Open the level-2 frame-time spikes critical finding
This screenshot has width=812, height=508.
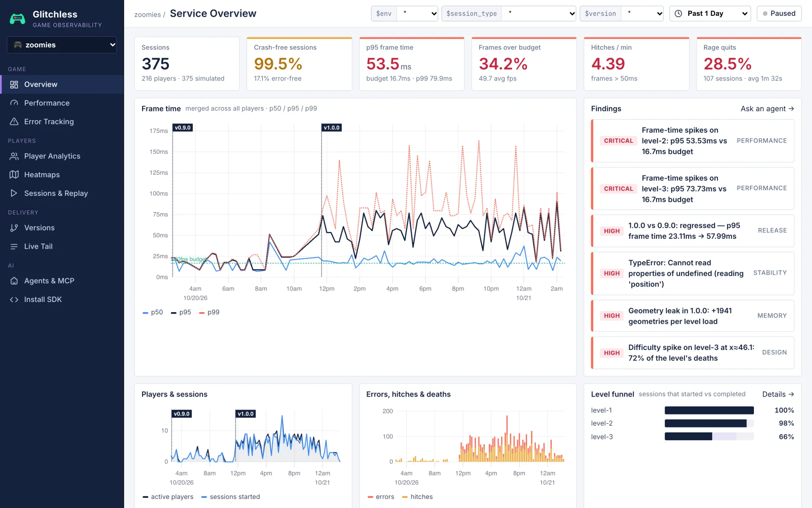click(x=693, y=141)
